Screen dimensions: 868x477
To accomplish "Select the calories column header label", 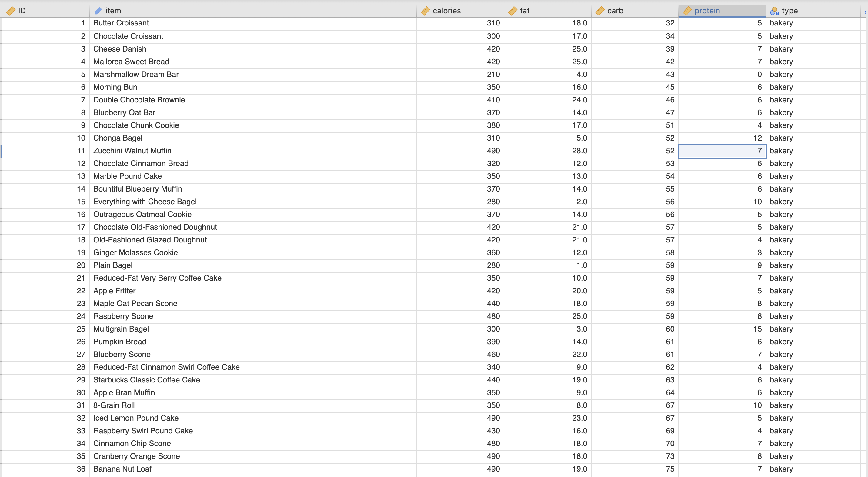I will 446,10.
